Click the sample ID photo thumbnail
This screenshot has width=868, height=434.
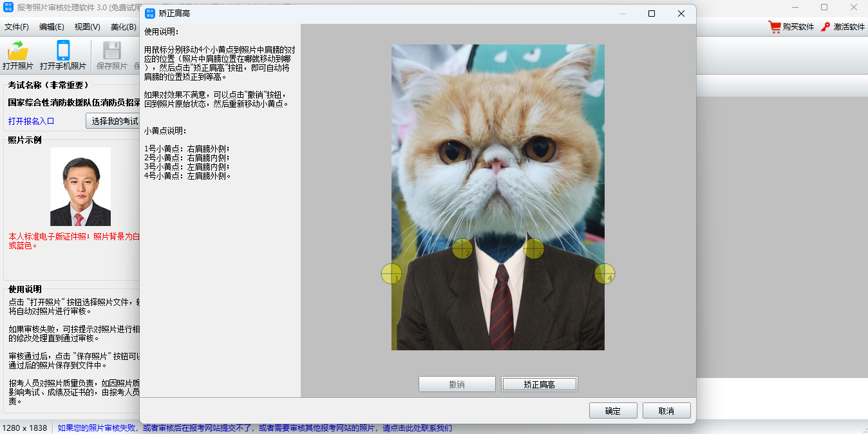[x=80, y=187]
